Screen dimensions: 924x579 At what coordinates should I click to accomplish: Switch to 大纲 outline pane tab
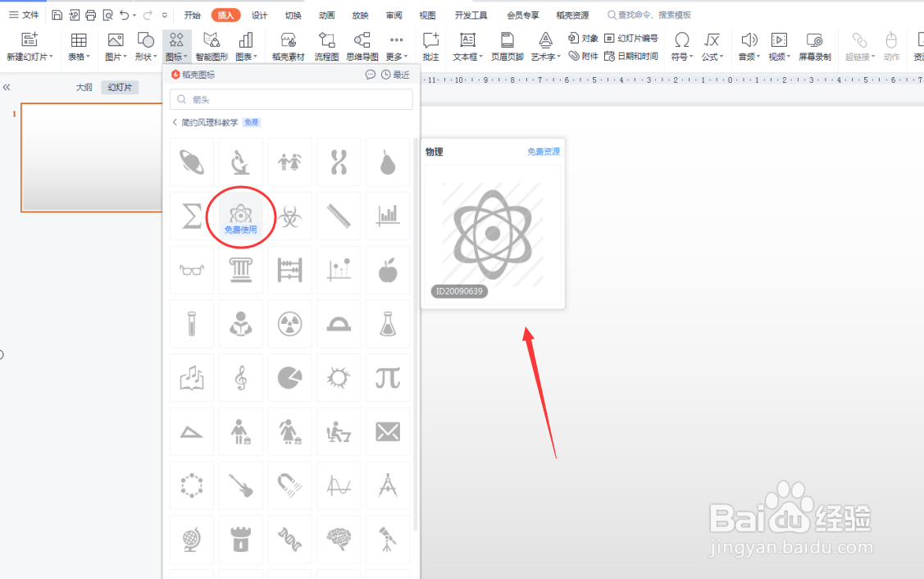[84, 87]
